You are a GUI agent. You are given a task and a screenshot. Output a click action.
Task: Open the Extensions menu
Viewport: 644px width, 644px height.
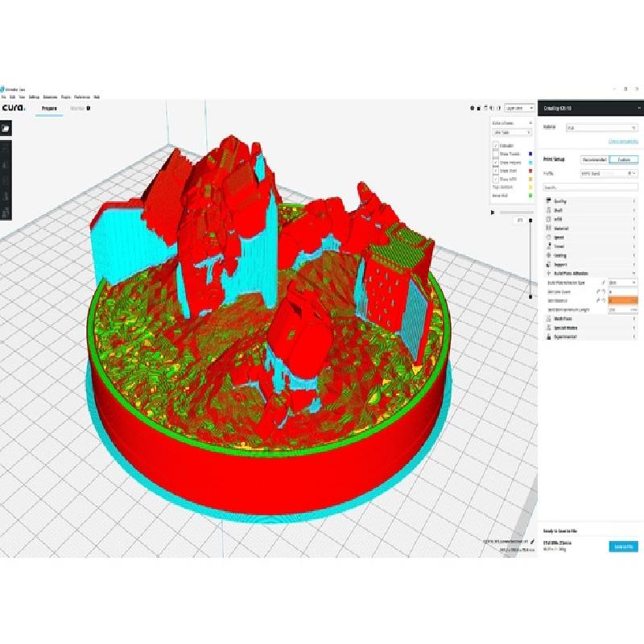50,97
